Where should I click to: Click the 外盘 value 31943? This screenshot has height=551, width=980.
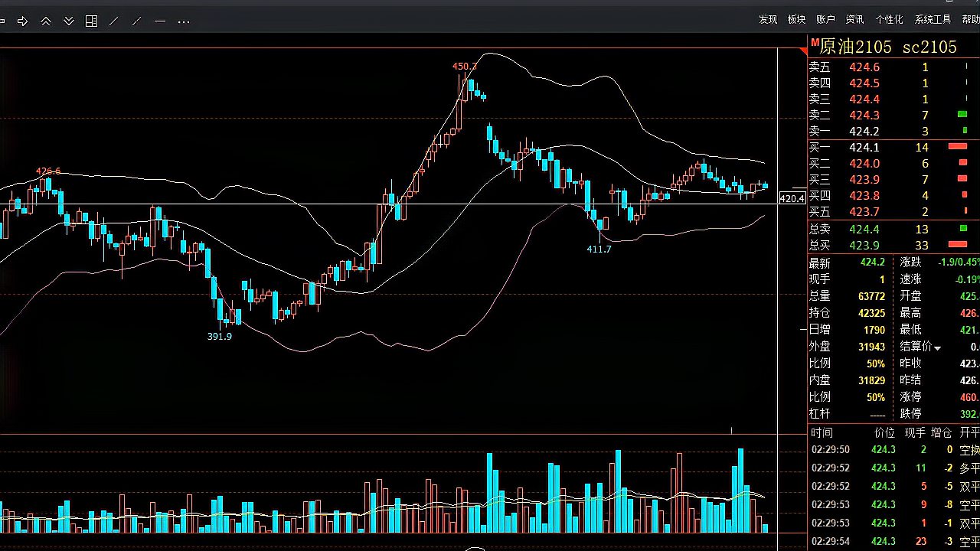(x=871, y=347)
